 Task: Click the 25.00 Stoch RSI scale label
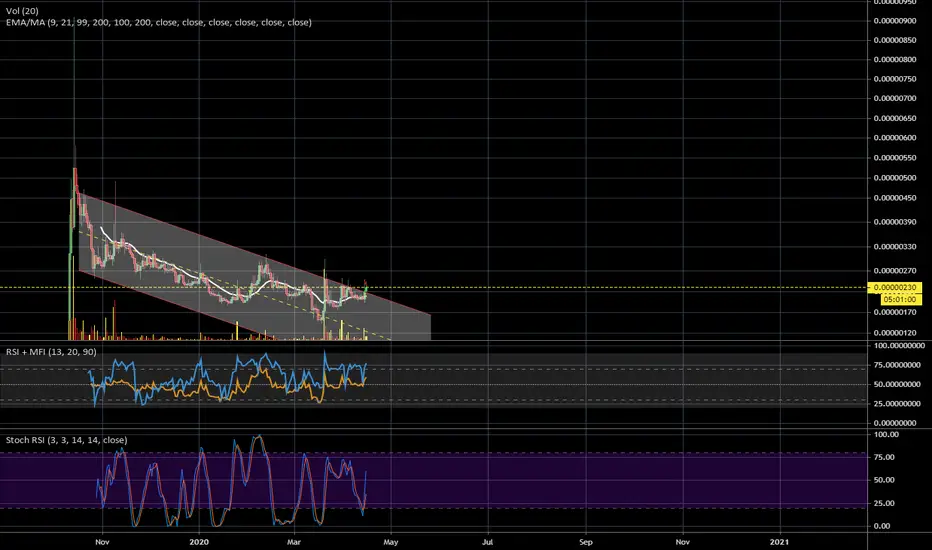tap(884, 503)
